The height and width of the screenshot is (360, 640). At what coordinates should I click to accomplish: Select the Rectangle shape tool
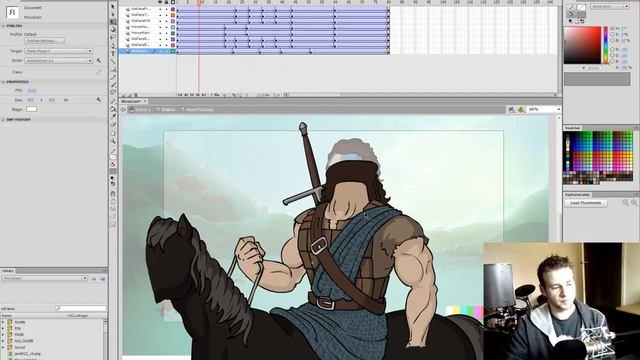[x=113, y=69]
